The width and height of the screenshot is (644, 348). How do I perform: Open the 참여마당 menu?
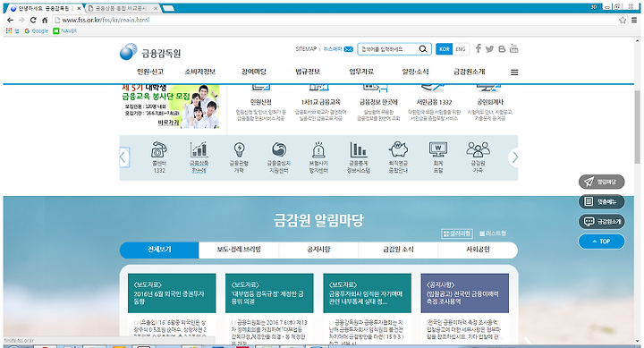254,72
